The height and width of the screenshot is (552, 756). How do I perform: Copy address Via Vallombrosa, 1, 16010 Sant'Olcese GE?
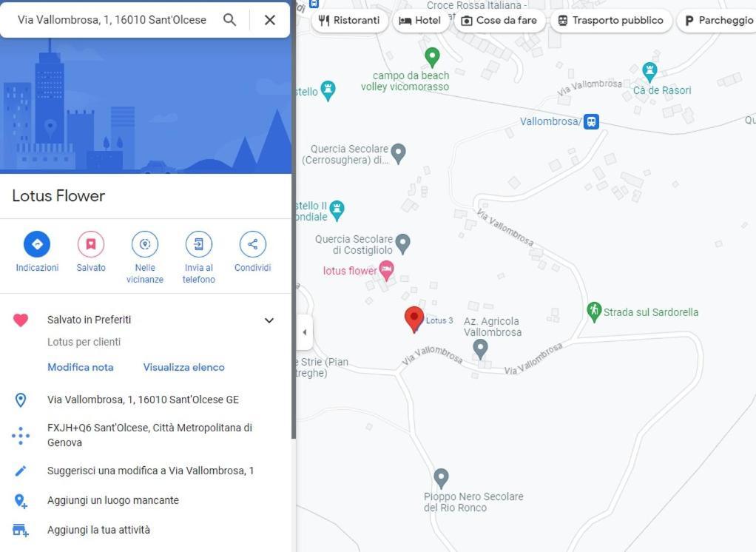[x=144, y=400]
